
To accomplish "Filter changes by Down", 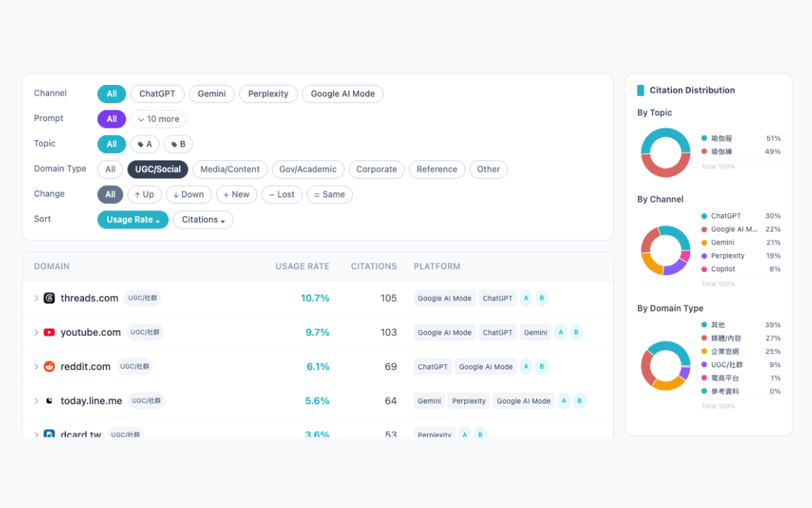I will click(x=188, y=194).
